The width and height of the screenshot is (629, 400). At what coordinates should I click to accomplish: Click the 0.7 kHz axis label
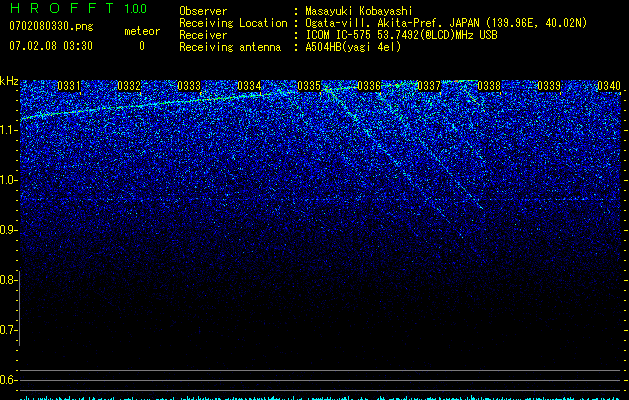pos(8,330)
